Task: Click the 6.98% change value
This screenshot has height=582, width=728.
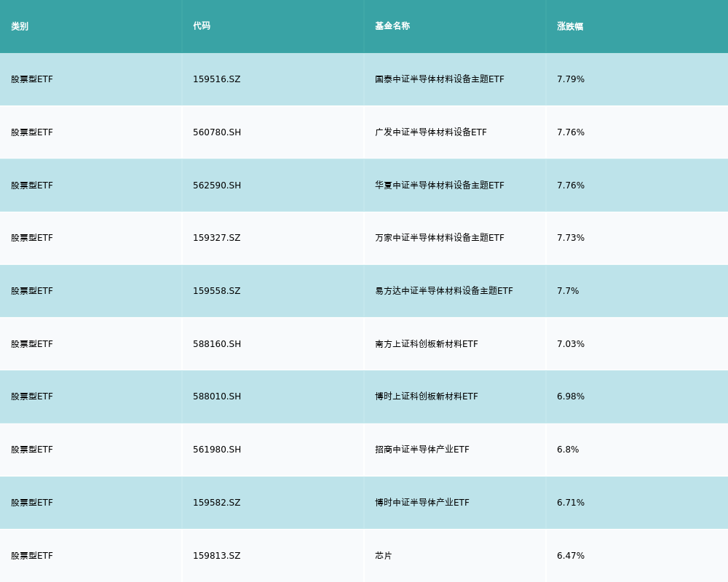Action: click(571, 396)
